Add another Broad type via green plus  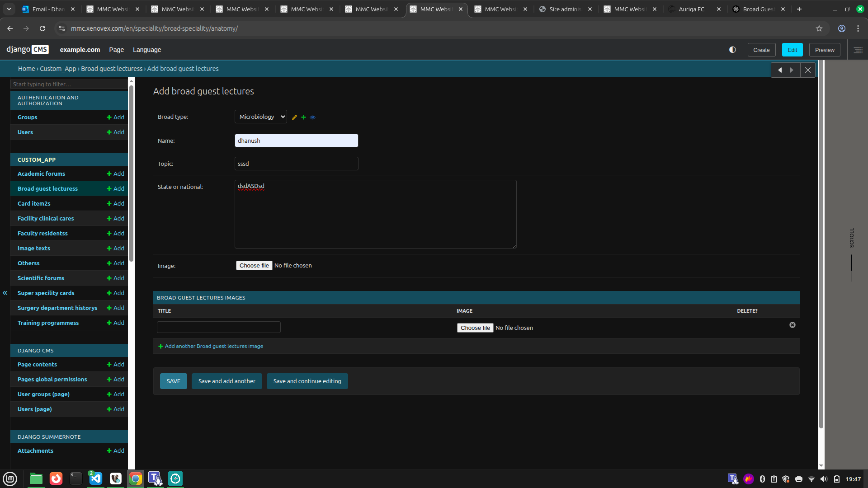pyautogui.click(x=303, y=117)
